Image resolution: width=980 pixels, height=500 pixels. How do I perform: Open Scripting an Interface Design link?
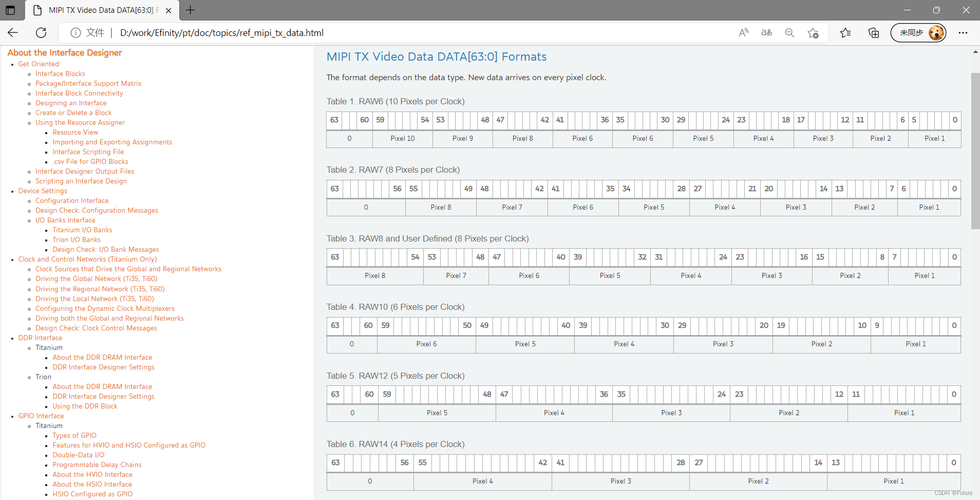tap(81, 181)
